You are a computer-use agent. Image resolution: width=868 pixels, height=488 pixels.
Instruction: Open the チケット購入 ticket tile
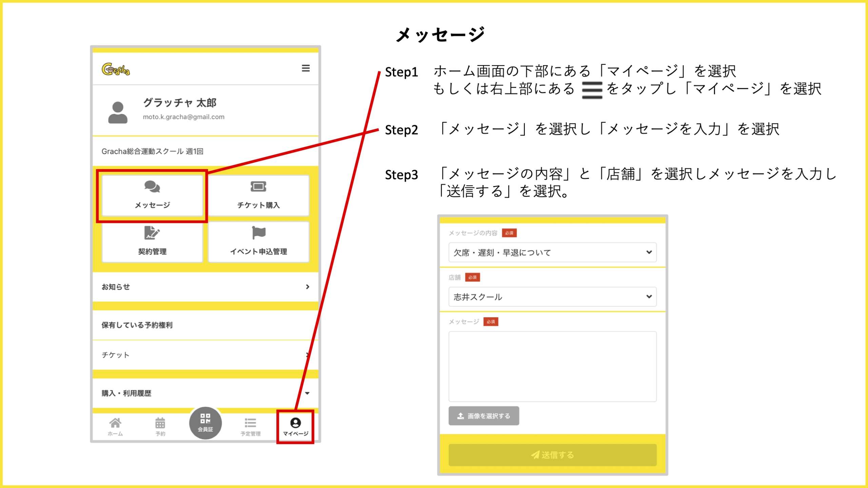[x=258, y=196]
